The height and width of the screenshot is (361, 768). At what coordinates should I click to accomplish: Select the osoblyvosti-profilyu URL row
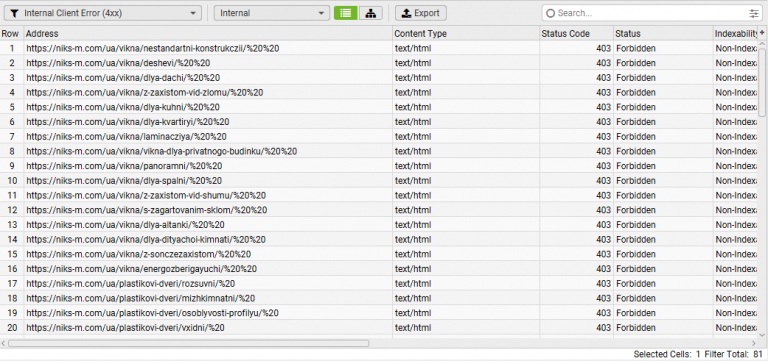tap(152, 313)
